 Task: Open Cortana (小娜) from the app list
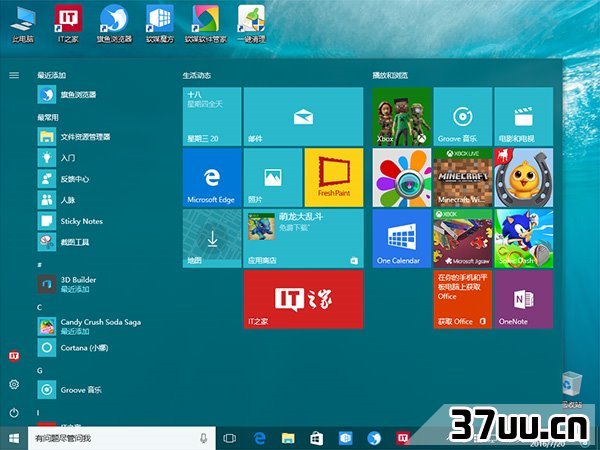[73, 347]
